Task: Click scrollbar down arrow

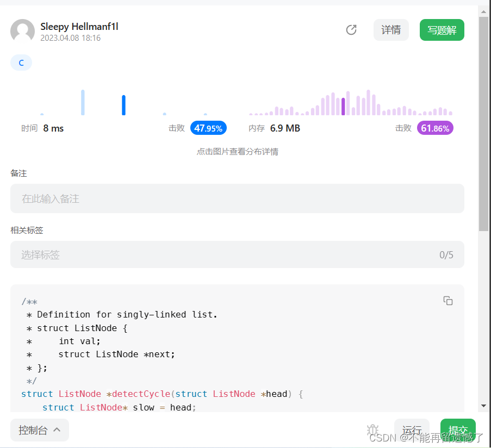Action: (x=483, y=406)
